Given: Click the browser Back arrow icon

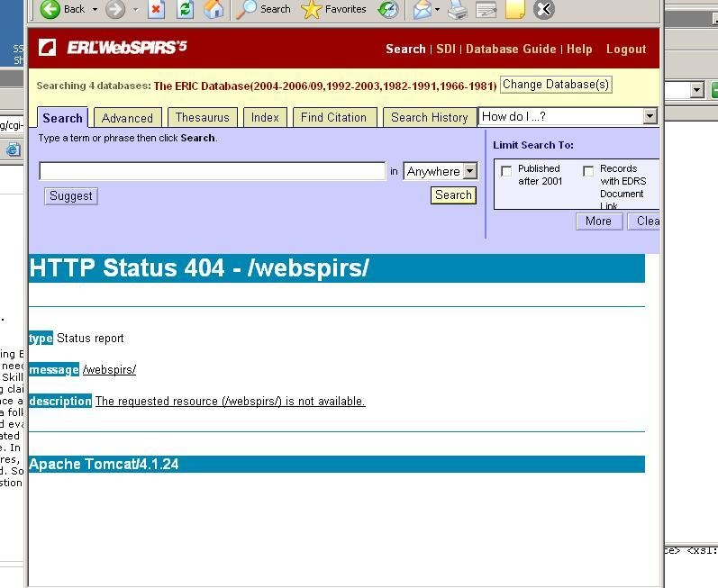Looking at the screenshot, I should [50, 9].
